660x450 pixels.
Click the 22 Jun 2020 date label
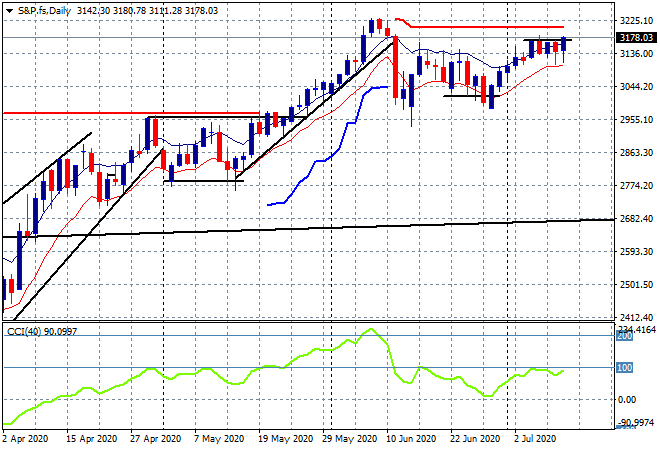pyautogui.click(x=475, y=439)
